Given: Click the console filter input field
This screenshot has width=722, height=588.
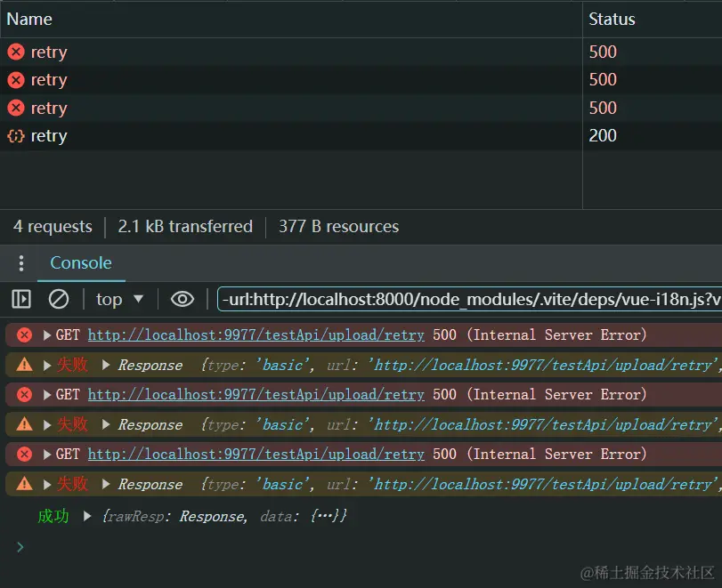Looking at the screenshot, I should tap(470, 299).
